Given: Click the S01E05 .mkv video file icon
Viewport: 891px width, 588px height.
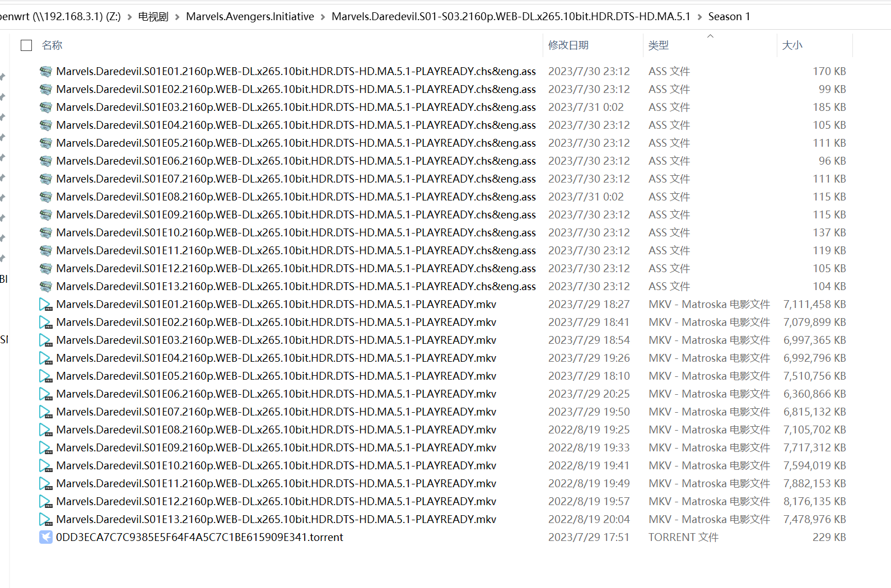Looking at the screenshot, I should point(46,376).
